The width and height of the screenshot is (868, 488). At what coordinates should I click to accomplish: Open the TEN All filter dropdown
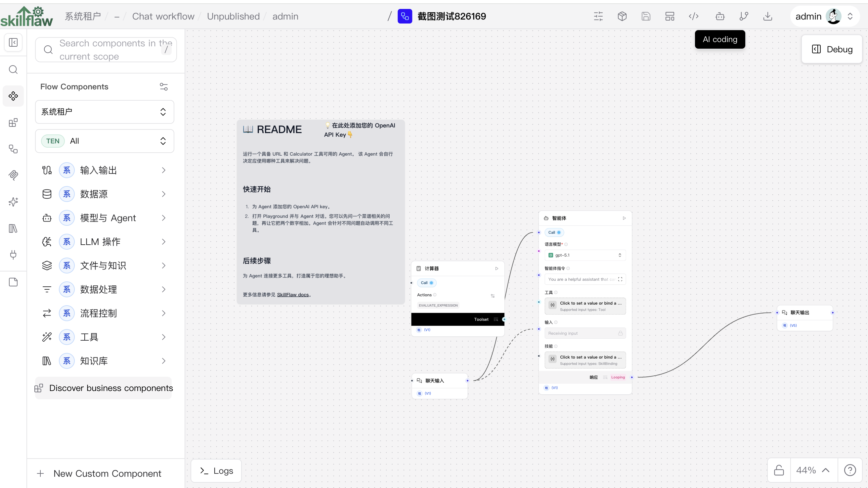[x=105, y=141]
